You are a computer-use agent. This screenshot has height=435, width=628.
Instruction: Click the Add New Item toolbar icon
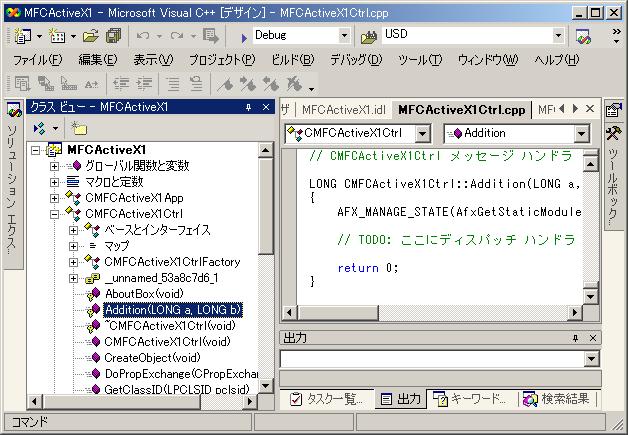click(x=57, y=36)
